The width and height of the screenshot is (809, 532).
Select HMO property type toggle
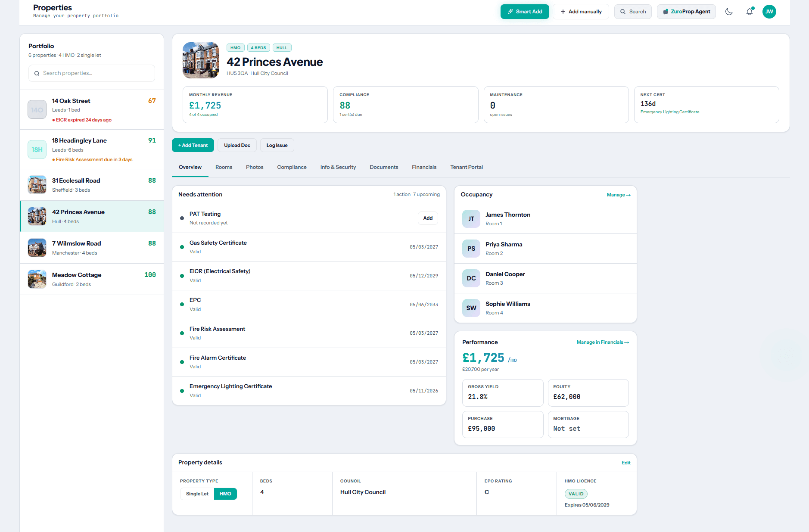pyautogui.click(x=225, y=494)
